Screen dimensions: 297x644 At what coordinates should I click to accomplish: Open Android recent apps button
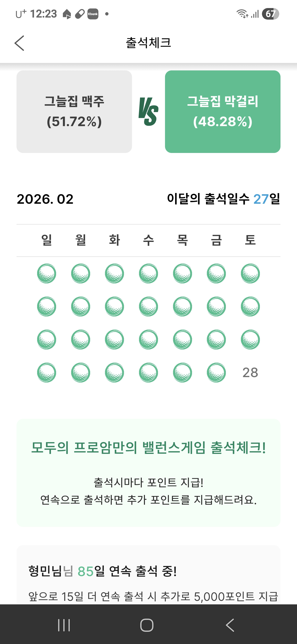pos(64,625)
